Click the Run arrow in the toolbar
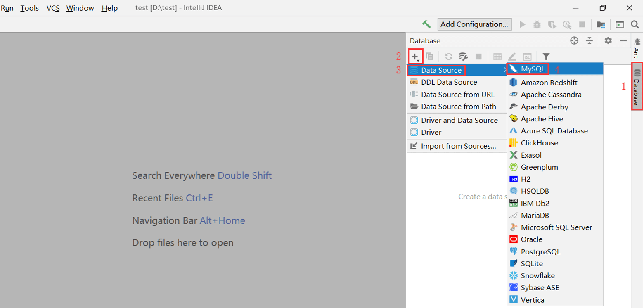The height and width of the screenshot is (308, 644). (523, 24)
